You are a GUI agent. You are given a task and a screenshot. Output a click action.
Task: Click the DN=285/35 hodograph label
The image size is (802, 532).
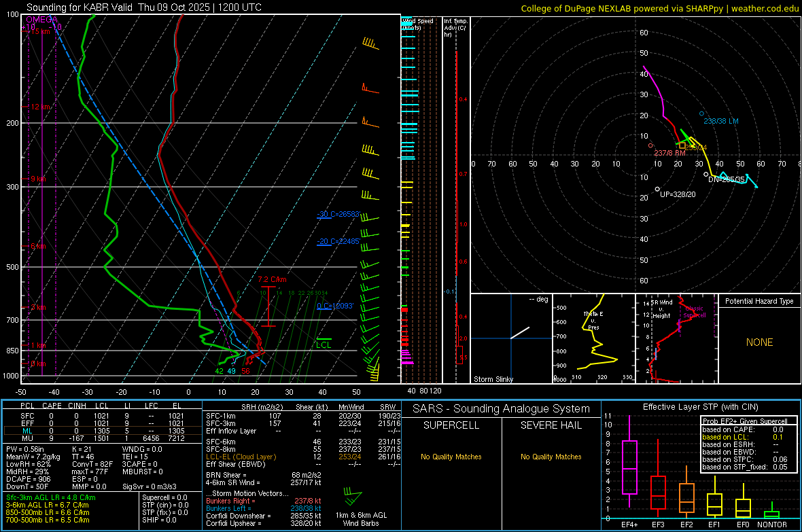pyautogui.click(x=727, y=179)
